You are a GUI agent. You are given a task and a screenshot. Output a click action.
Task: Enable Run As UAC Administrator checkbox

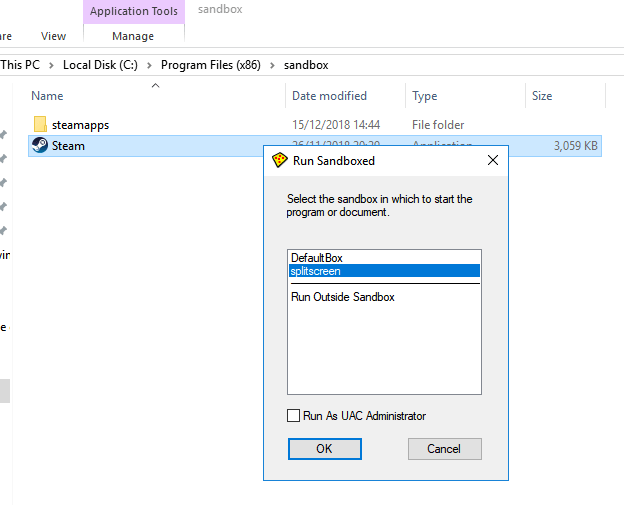click(x=294, y=416)
